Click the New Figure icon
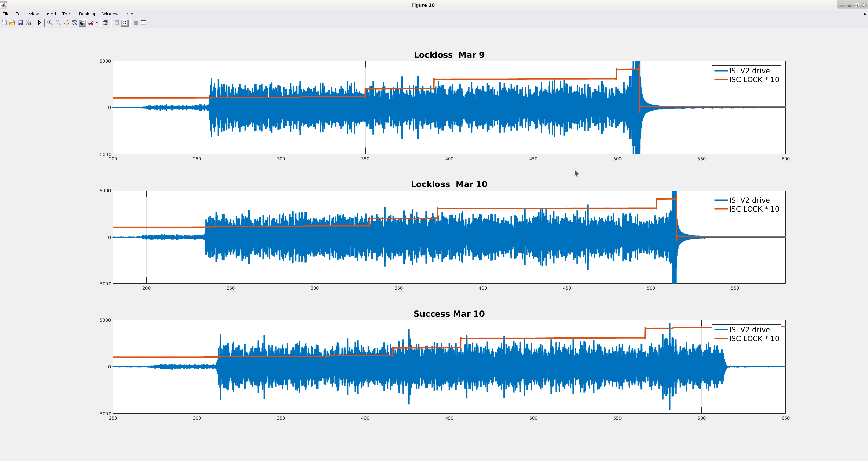This screenshot has width=868, height=461. click(x=4, y=23)
